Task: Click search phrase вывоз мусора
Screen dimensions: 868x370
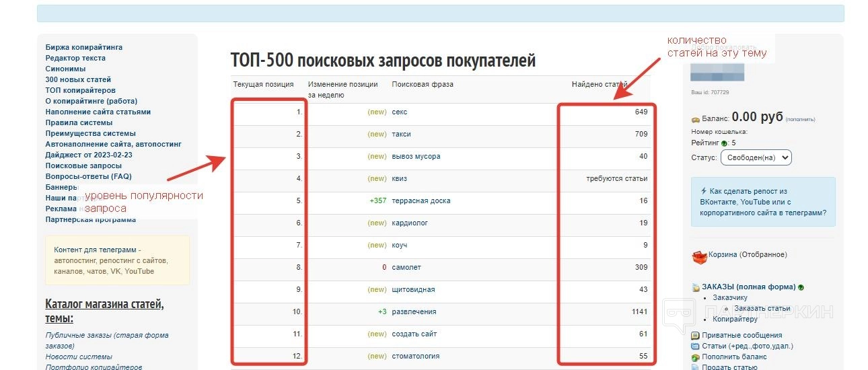Action: [416, 157]
